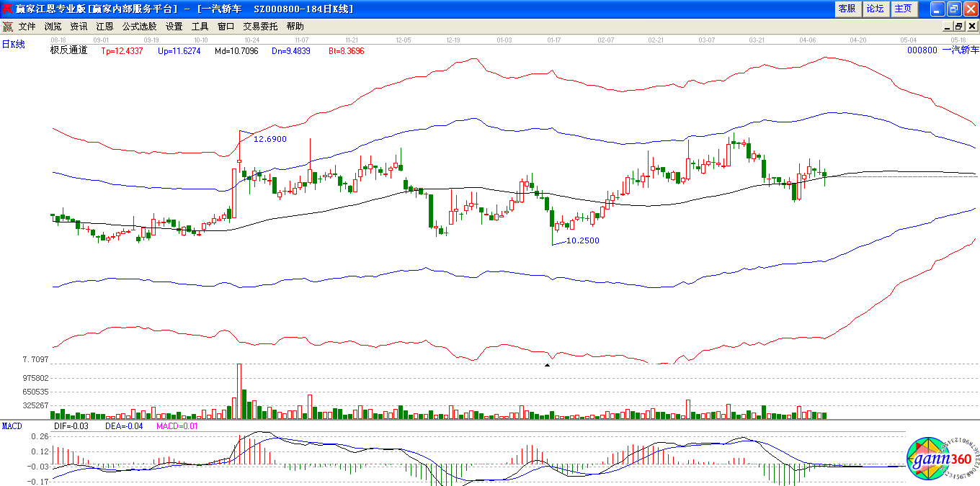Restore the inner chart window

(x=958, y=26)
